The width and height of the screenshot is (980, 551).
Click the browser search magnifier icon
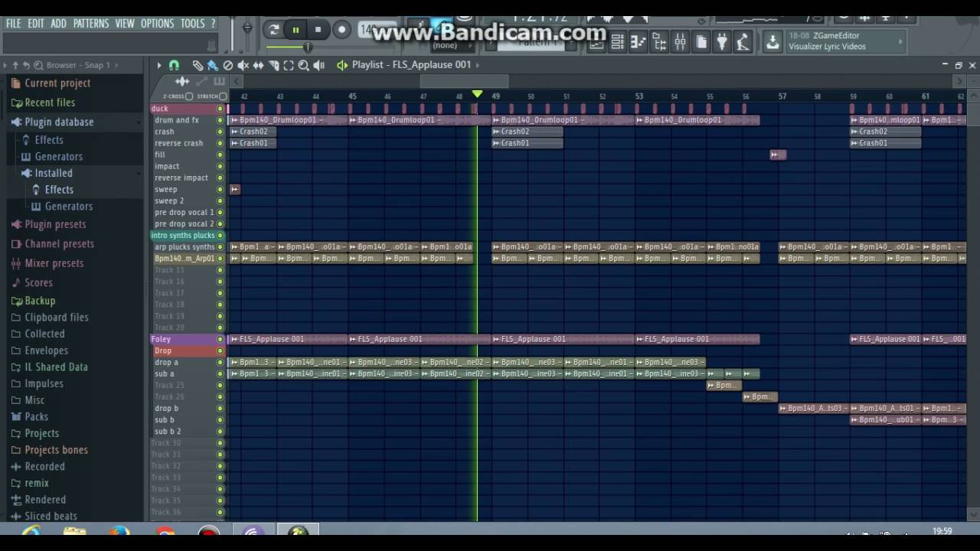point(38,65)
